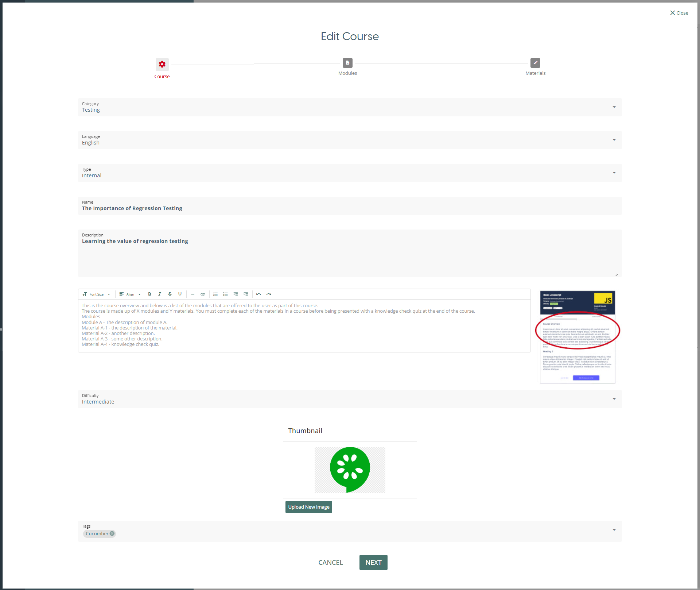Viewport: 700px width, 590px height.
Task: Open the Font Size dropdown
Action: pos(97,294)
